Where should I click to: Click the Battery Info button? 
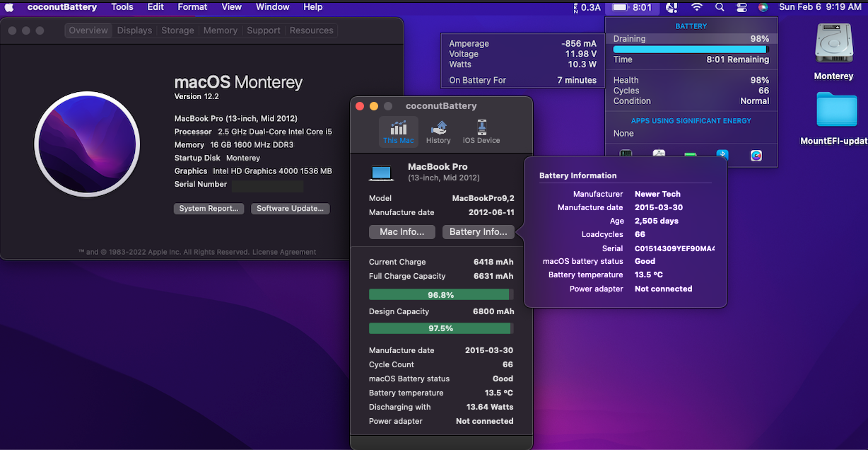[479, 231]
